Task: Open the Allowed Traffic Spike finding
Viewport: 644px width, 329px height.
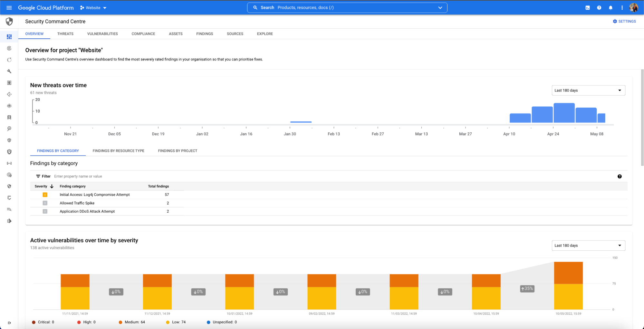Action: pos(77,203)
